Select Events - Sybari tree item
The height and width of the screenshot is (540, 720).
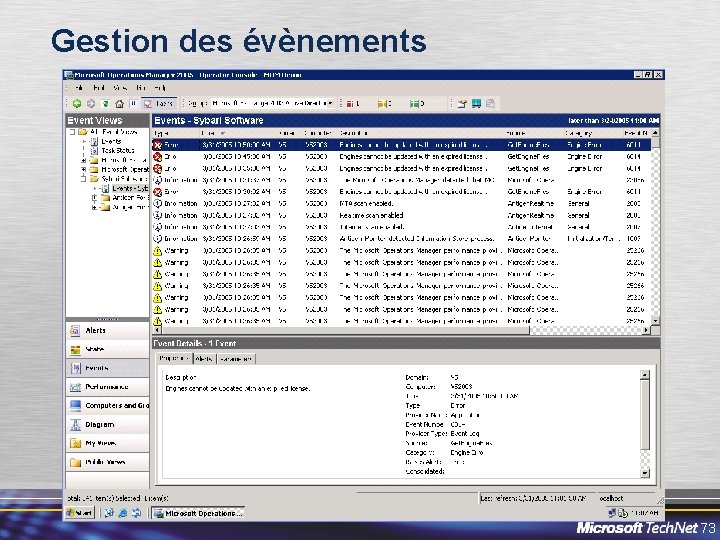129,188
